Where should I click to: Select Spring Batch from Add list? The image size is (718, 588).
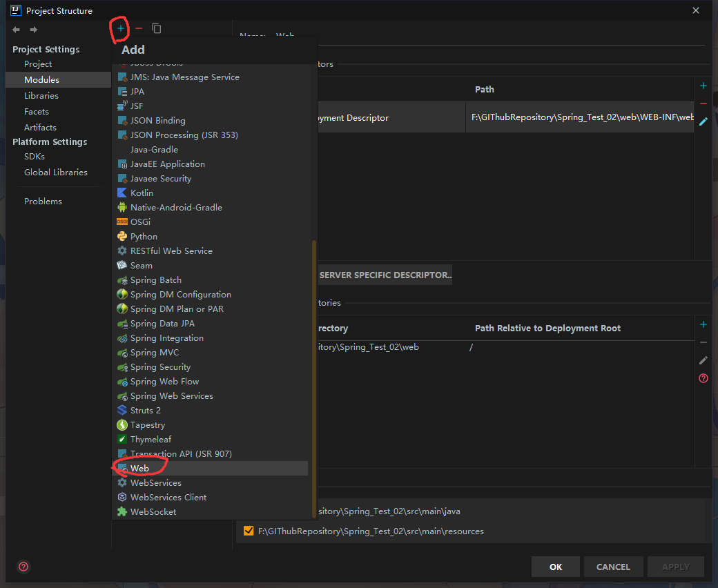pyautogui.click(x=210, y=280)
